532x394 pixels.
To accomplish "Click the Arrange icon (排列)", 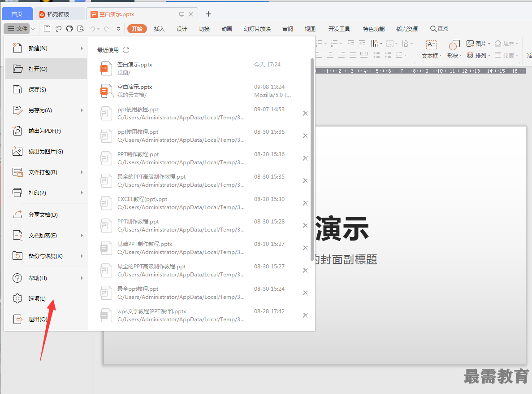I will click(x=478, y=55).
